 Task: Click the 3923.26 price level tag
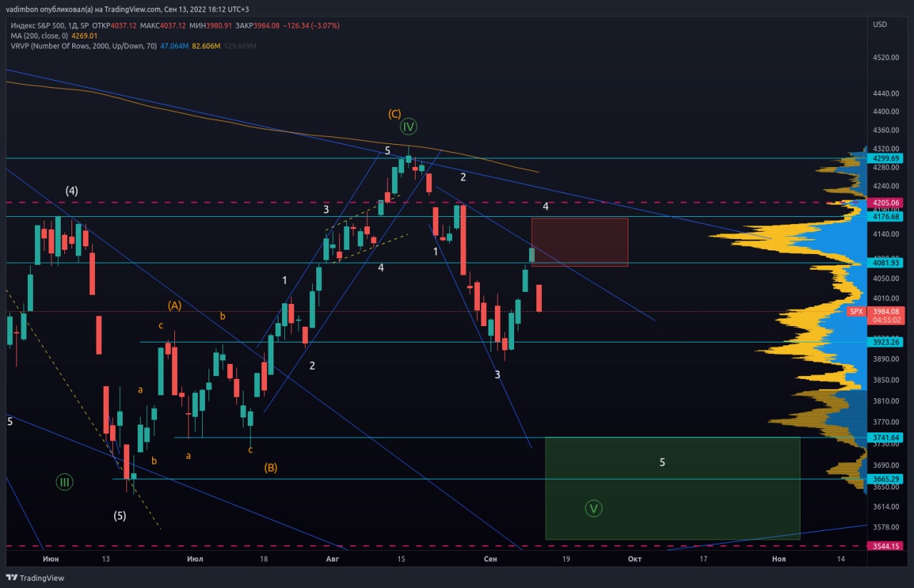tap(885, 343)
